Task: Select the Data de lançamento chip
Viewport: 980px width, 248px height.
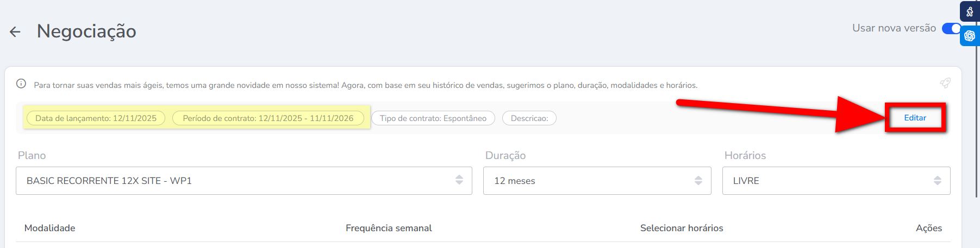Action: (x=96, y=118)
